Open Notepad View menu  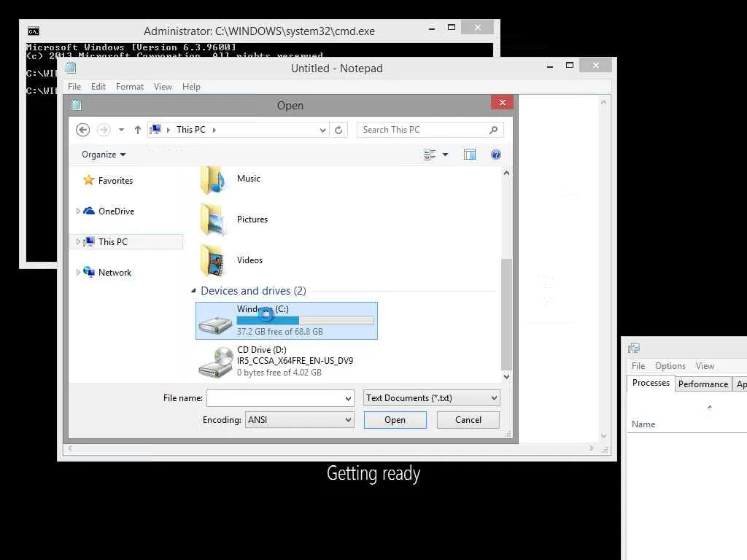[x=163, y=87]
